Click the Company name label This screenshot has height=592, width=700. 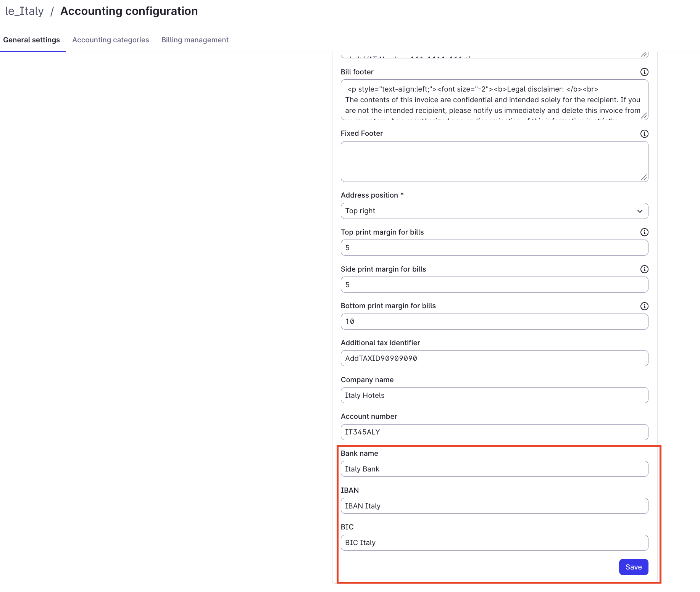point(367,380)
